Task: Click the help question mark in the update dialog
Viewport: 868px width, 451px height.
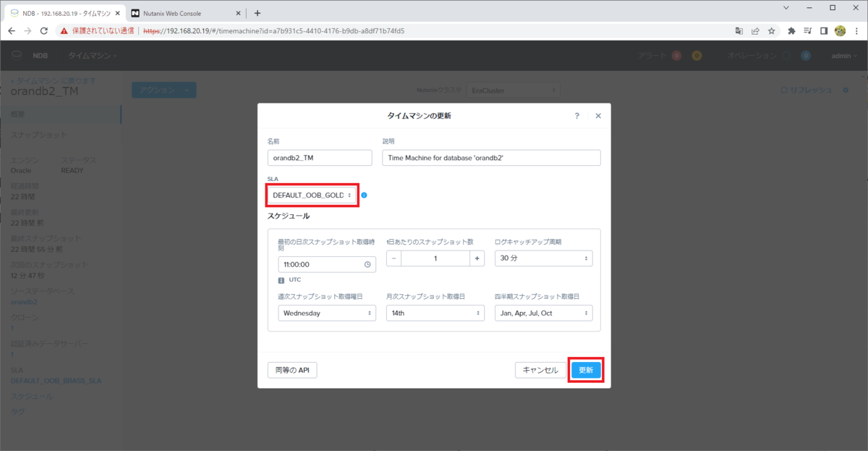Action: tap(576, 115)
